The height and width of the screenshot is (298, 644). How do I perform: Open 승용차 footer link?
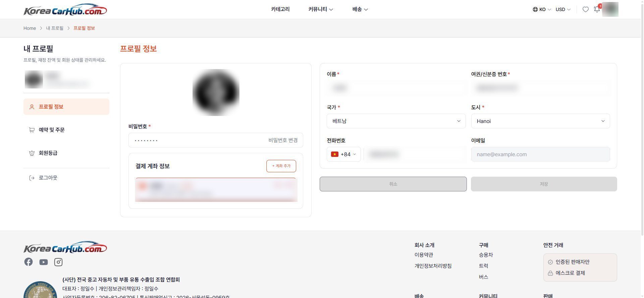pos(486,255)
